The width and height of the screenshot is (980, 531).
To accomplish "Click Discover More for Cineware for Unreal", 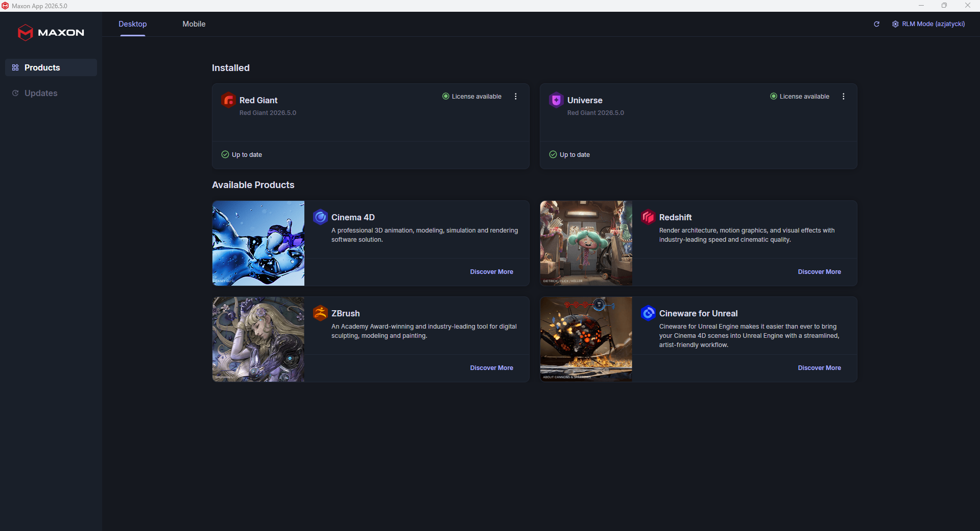I will coord(820,368).
